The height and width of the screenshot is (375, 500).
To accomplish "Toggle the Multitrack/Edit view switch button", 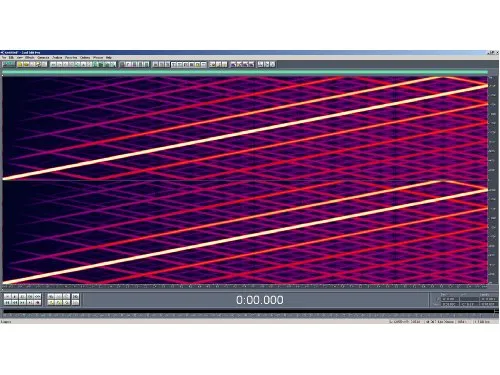I will [8, 64].
